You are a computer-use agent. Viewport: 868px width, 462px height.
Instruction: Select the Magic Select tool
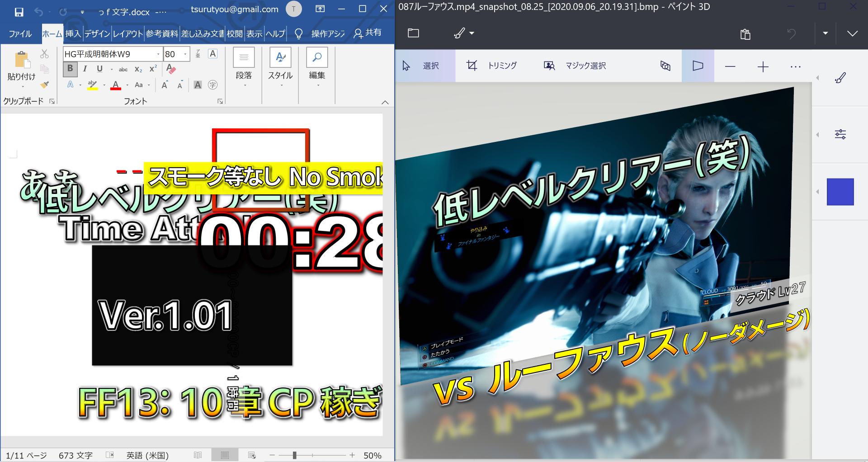[x=575, y=66]
